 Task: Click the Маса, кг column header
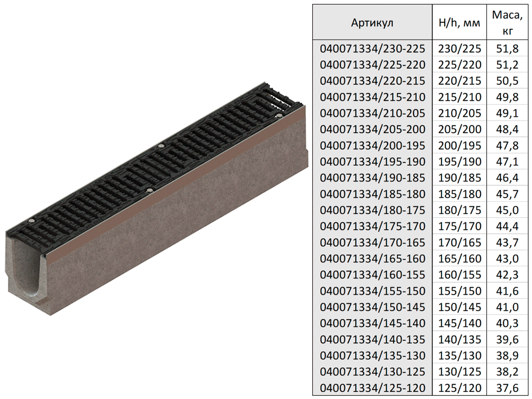coord(507,23)
